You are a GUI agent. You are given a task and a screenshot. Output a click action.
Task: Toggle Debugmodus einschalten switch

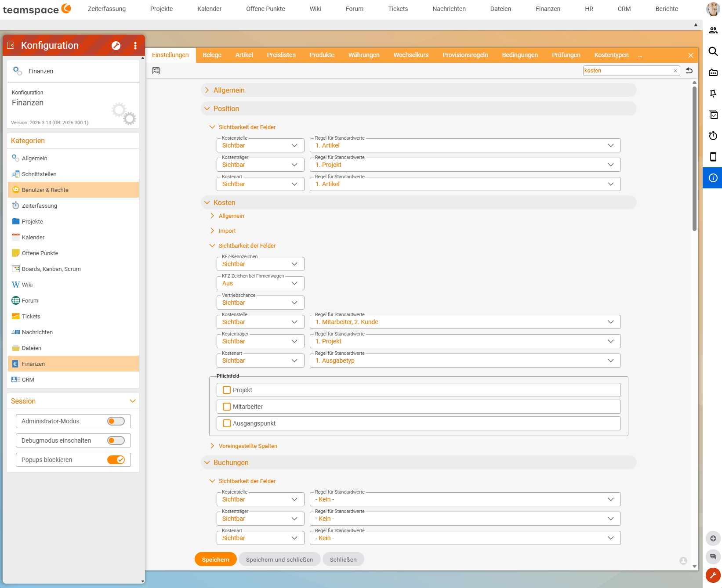coord(116,440)
